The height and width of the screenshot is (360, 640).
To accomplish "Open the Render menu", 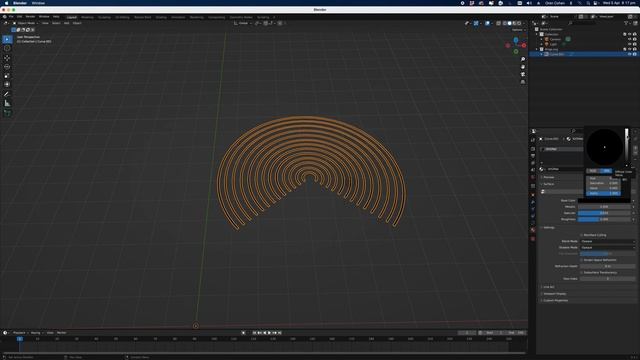I will [x=31, y=17].
